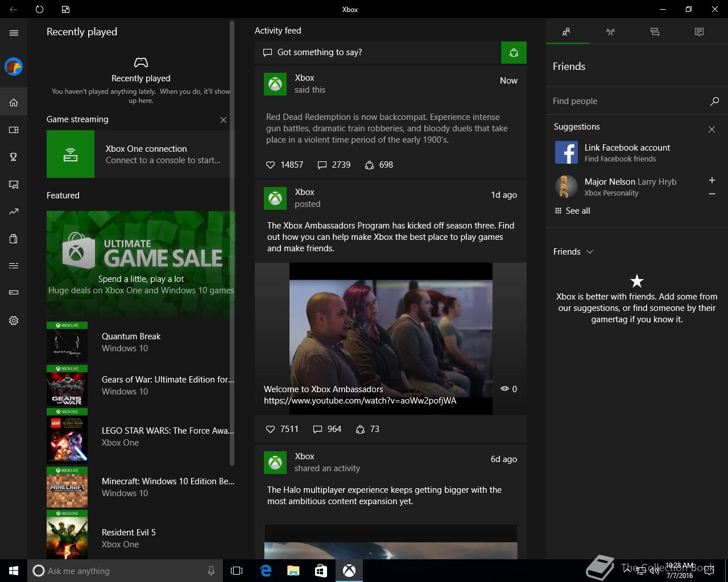This screenshot has width=728, height=582.
Task: Click Xbox One connection tile
Action: [x=140, y=154]
